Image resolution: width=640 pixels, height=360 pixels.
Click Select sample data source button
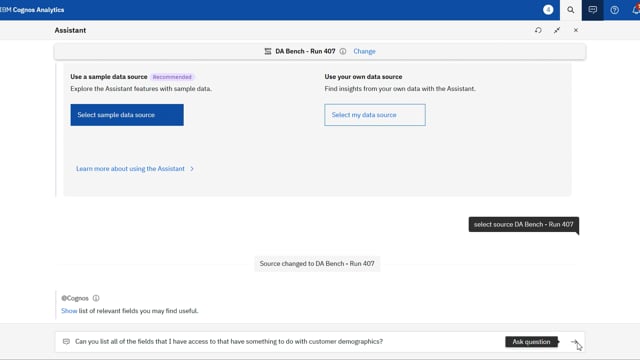pyautogui.click(x=127, y=115)
